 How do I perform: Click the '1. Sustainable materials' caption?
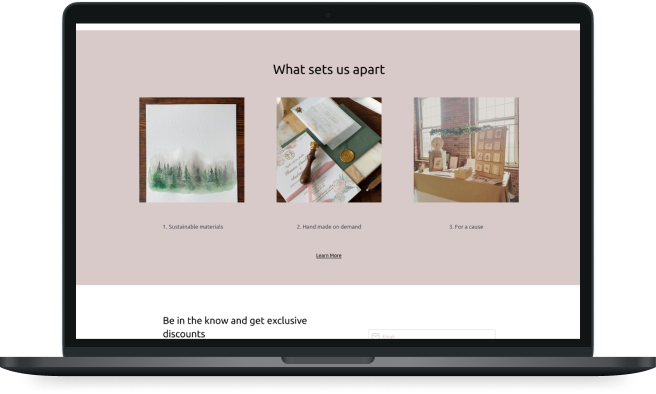(x=193, y=227)
